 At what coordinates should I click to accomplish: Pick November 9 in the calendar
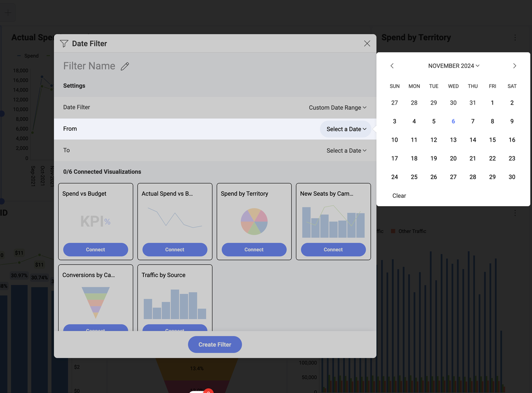pos(512,121)
